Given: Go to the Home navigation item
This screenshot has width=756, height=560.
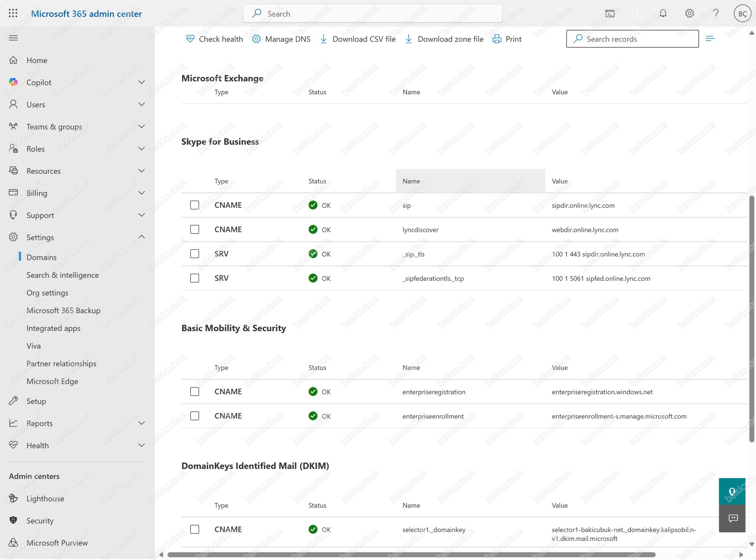Looking at the screenshot, I should (37, 60).
